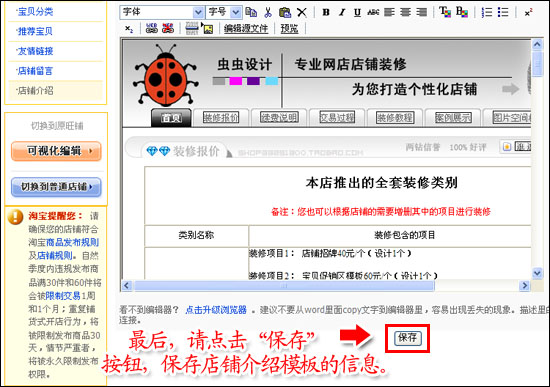Insert image using picture icon
550x387 pixels.
208,28
